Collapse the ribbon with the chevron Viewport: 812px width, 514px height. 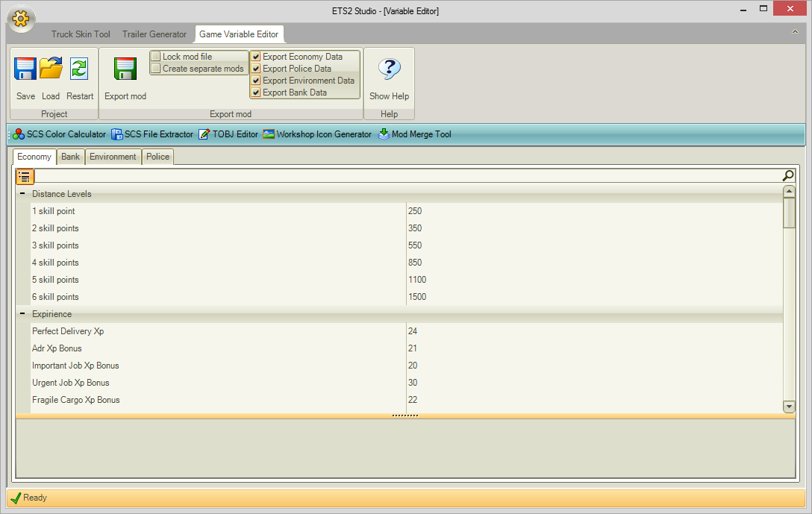795,32
